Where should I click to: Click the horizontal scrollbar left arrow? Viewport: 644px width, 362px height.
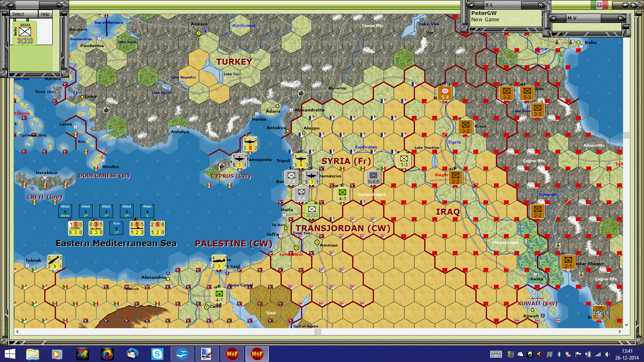17,331
